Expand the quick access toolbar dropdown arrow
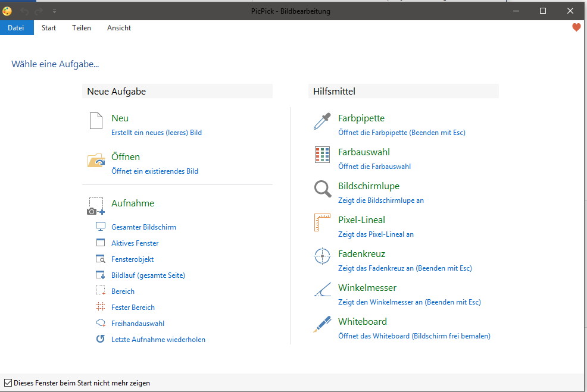The height and width of the screenshot is (392, 587). 54,11
